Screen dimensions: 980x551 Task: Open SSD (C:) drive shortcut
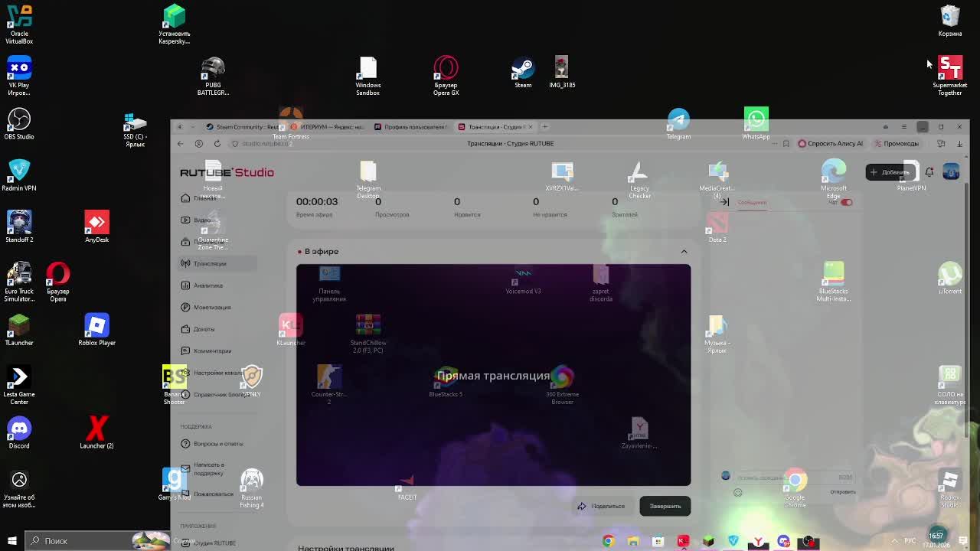(135, 129)
